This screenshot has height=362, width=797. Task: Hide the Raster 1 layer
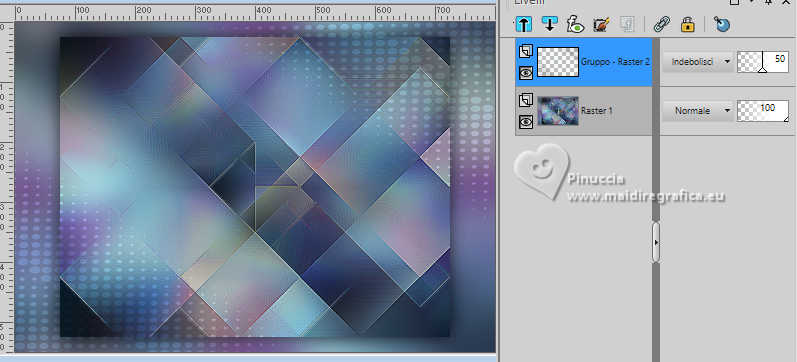pyautogui.click(x=526, y=122)
